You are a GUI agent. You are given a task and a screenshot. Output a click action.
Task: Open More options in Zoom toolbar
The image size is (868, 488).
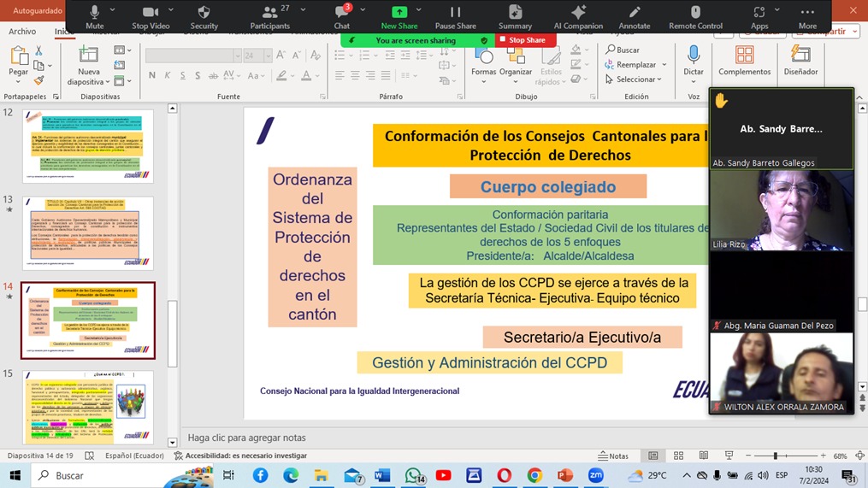pos(807,17)
